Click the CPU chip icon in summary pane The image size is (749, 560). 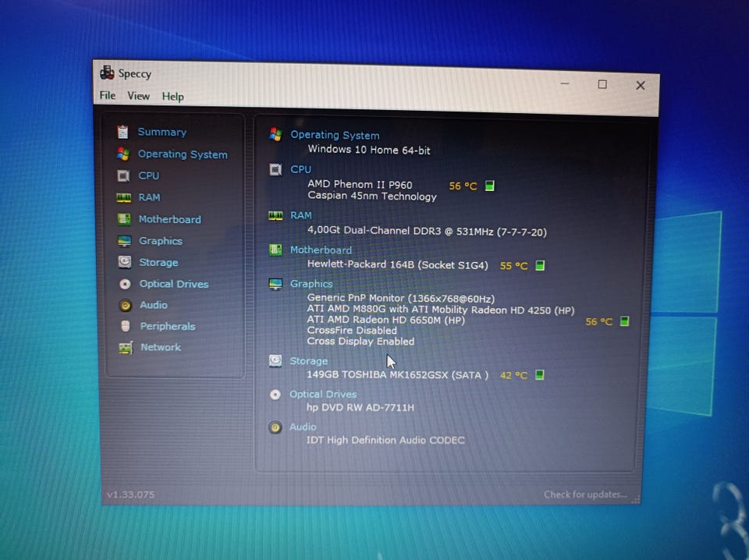coord(275,169)
